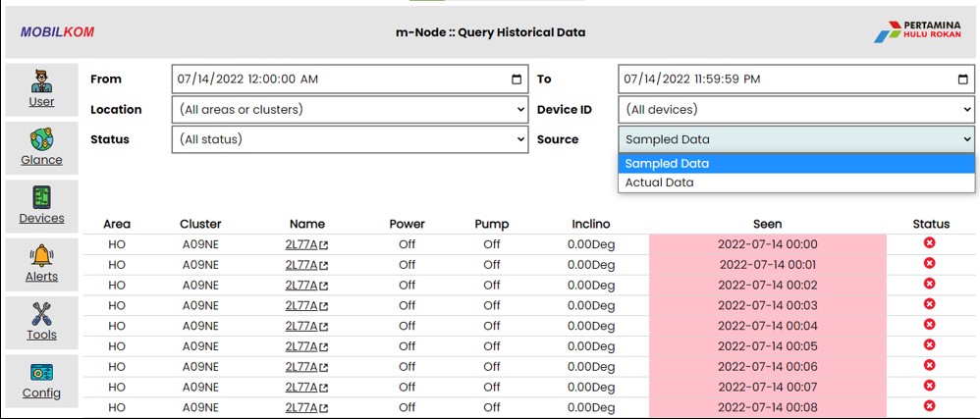Expand the Device ID dropdown
Screen dimensions: 980x419
[795, 110]
